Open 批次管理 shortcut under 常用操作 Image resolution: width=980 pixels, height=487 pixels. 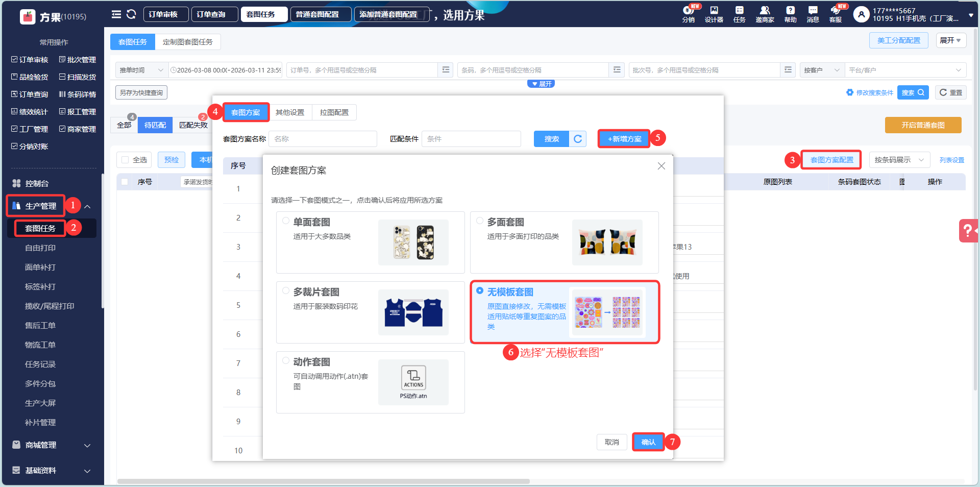78,60
